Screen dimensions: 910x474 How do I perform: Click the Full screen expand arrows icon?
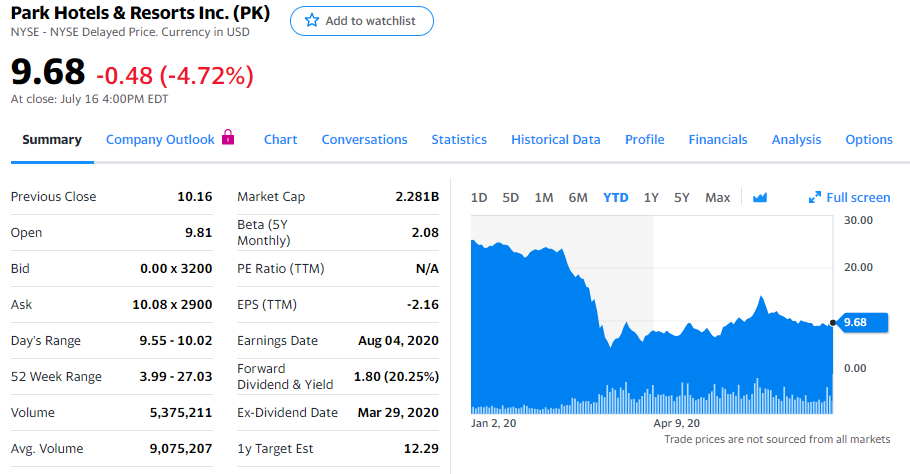tap(815, 197)
